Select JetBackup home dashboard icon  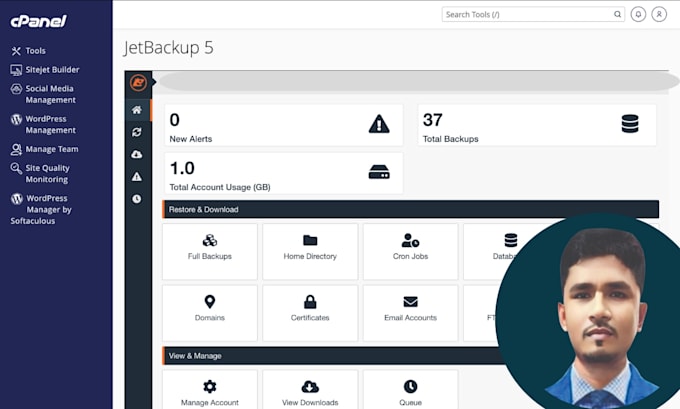click(137, 110)
